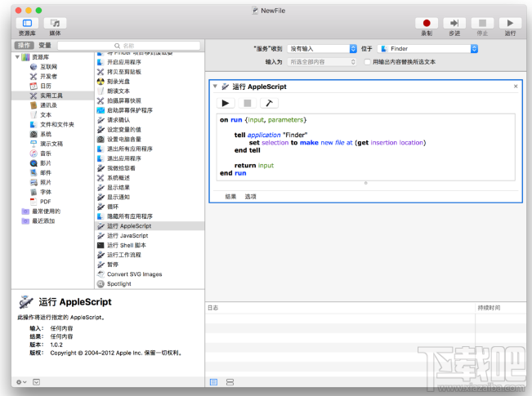Compile the script with the hammer icon
This screenshot has height=396, width=532.
point(267,103)
